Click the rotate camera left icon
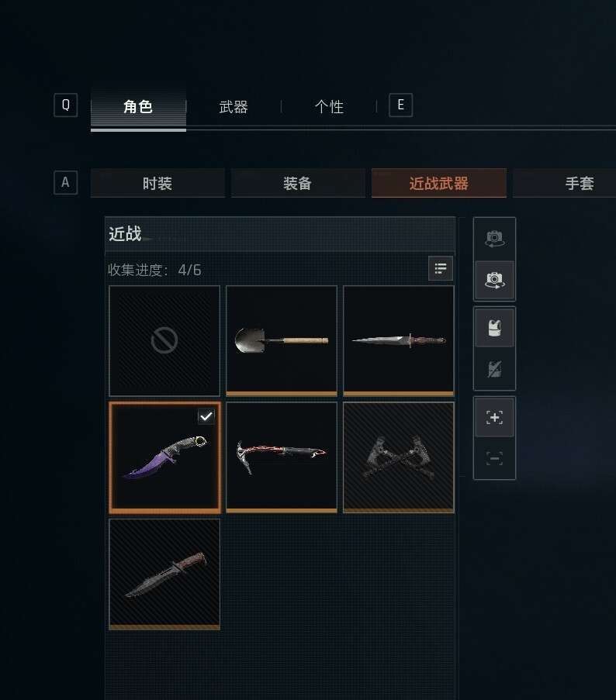 [494, 239]
